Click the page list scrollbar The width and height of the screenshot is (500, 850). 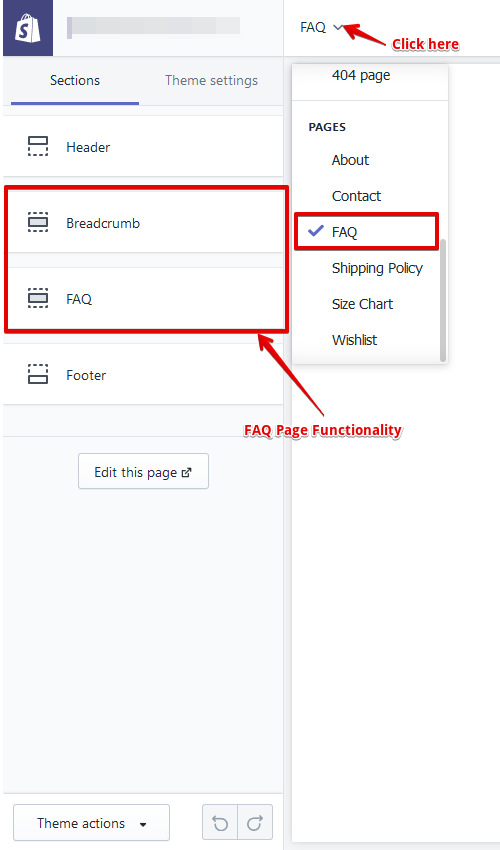(443, 300)
